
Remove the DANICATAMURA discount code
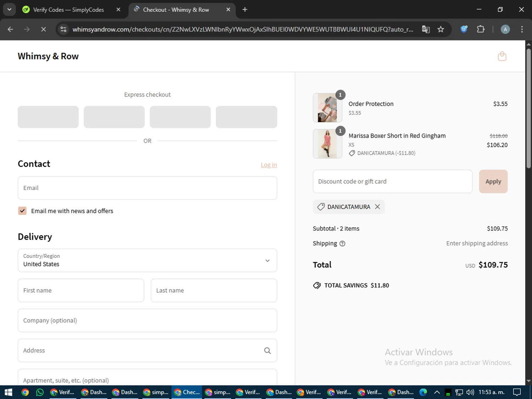tap(377, 207)
